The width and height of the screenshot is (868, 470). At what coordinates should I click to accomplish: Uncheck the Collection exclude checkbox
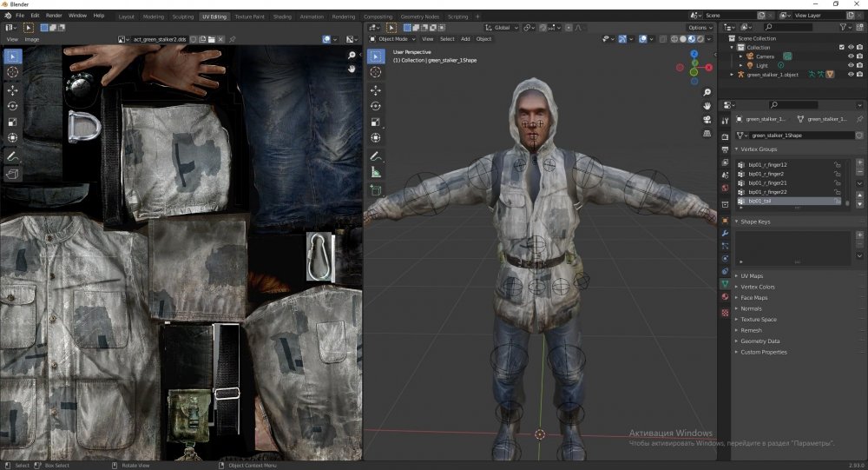point(840,47)
